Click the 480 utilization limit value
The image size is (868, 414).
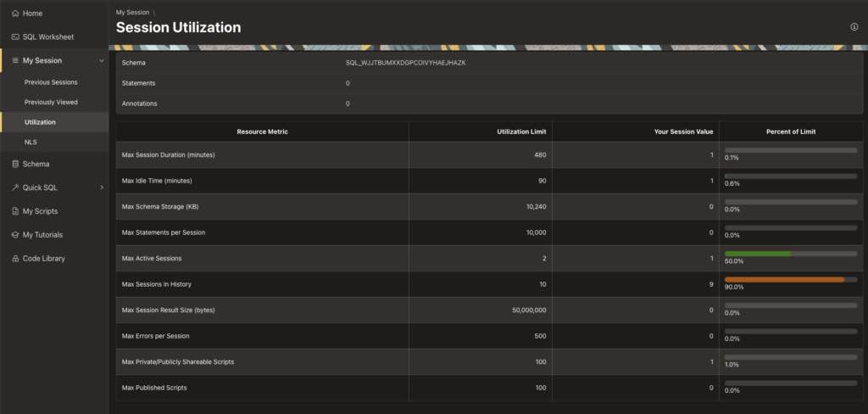tap(540, 155)
